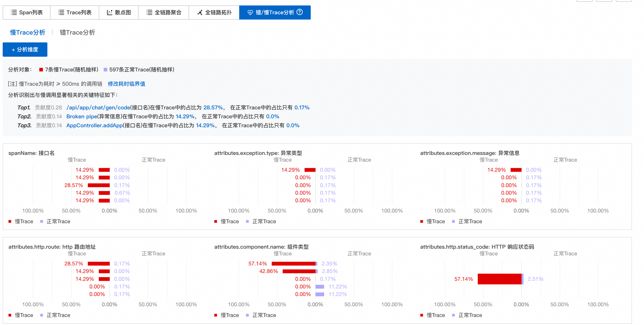Click the topology icon next to 全链路拓扑
Viewport: 644px width, 325px height.
point(200,12)
